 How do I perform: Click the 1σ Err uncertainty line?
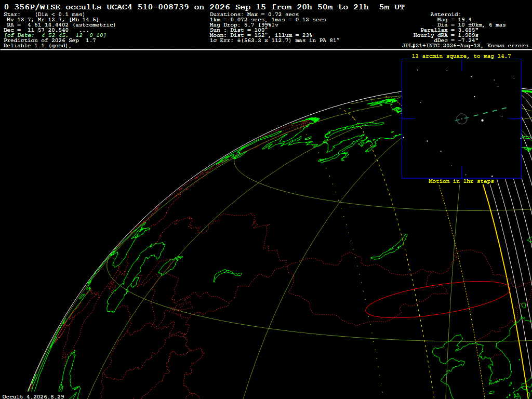[275, 40]
